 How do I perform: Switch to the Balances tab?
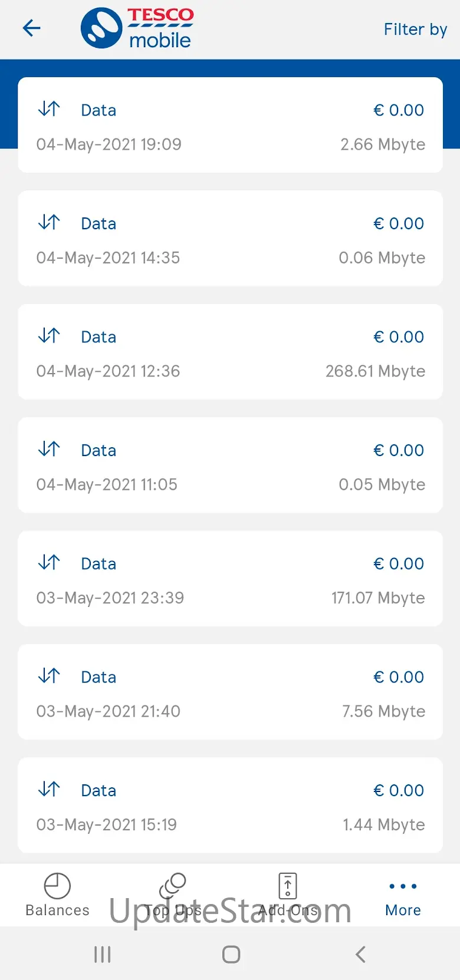[57, 895]
